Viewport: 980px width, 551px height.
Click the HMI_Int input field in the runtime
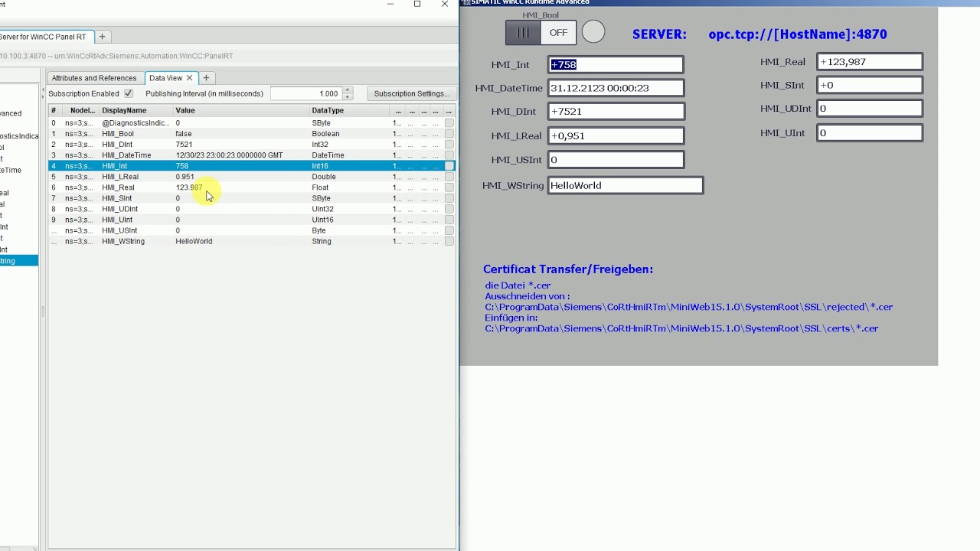[x=616, y=64]
